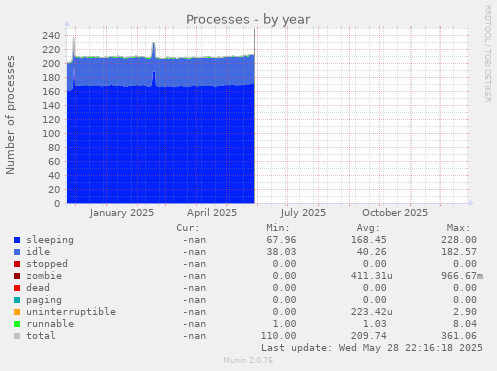Image resolution: width=497 pixels, height=371 pixels.
Task: Click the sleeping row's -nan current value
Action: 194,240
